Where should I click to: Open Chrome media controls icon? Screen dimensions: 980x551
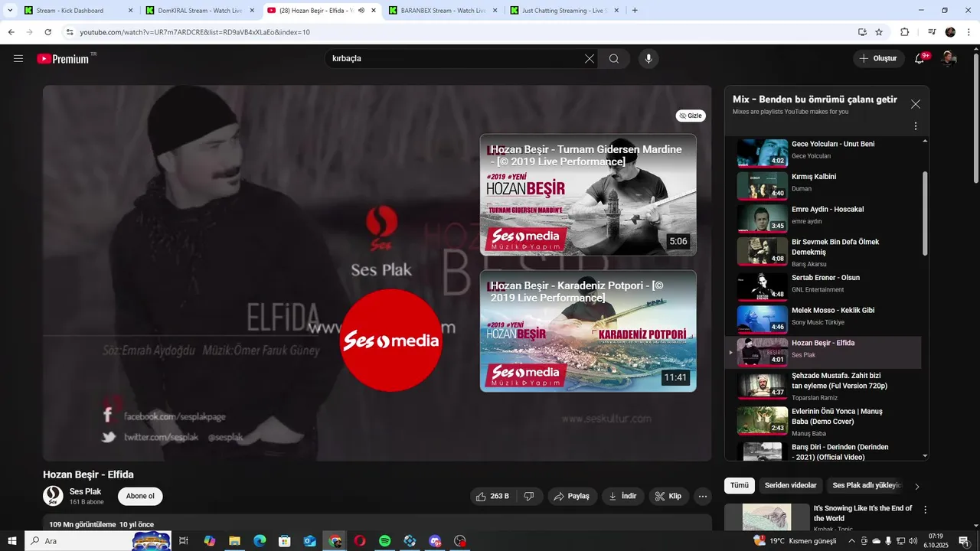932,32
